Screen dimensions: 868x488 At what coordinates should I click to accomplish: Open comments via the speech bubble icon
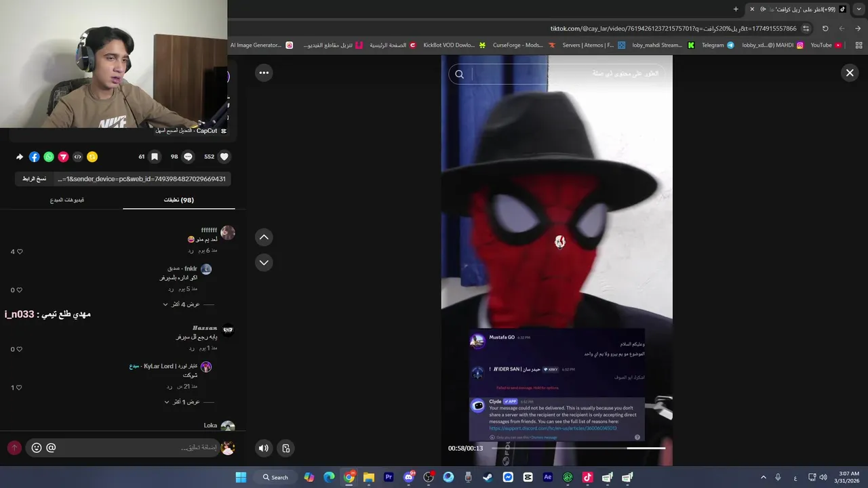pyautogui.click(x=189, y=157)
